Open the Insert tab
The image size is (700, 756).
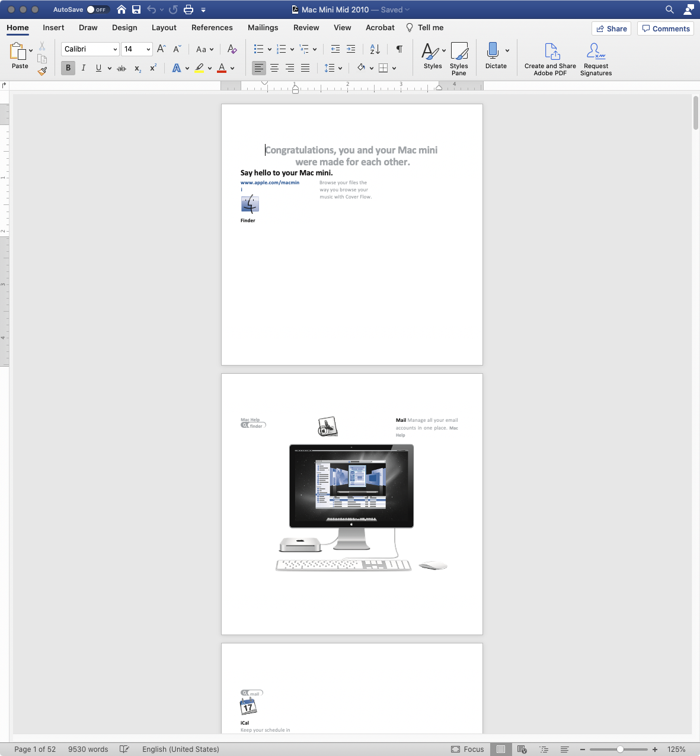click(53, 28)
